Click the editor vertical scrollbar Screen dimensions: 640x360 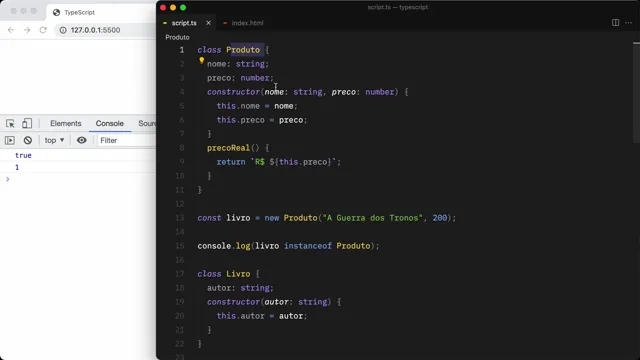point(637,93)
